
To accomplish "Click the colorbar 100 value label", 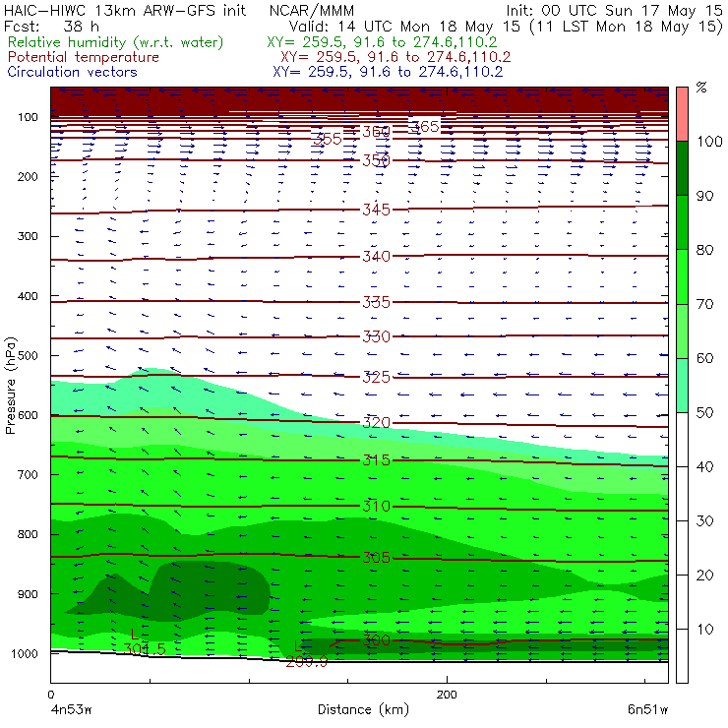I will [x=709, y=141].
